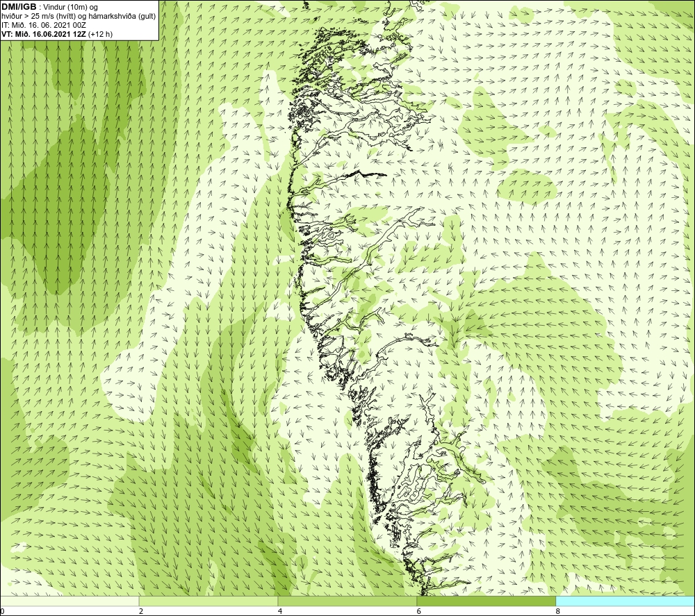Click the cyan legend swatch above 8
Image resolution: width=695 pixels, height=616 pixels.
click(625, 601)
